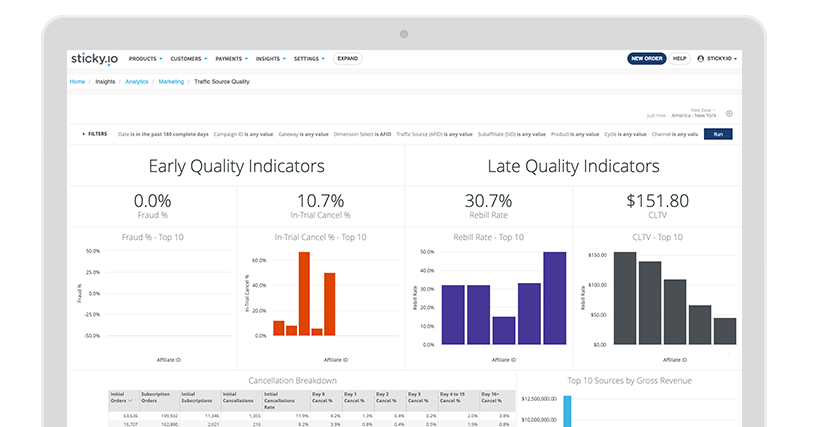Navigate to Marketing breadcrumb link

(x=171, y=81)
